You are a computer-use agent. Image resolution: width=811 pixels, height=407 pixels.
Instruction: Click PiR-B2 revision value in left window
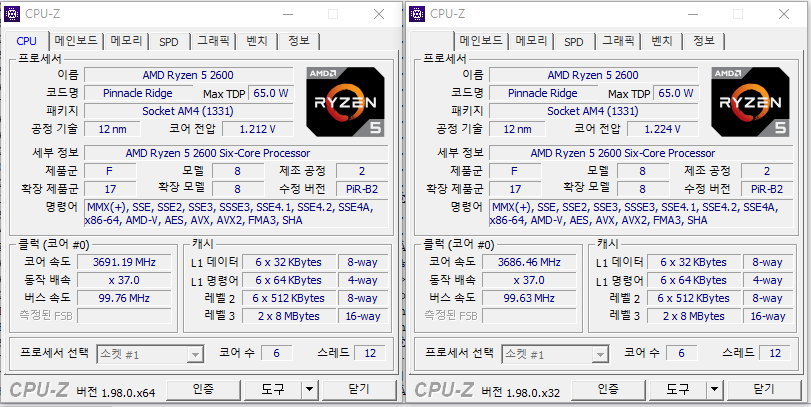click(x=362, y=189)
